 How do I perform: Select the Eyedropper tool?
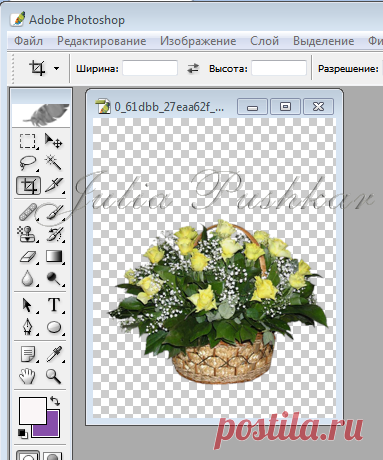pos(54,354)
